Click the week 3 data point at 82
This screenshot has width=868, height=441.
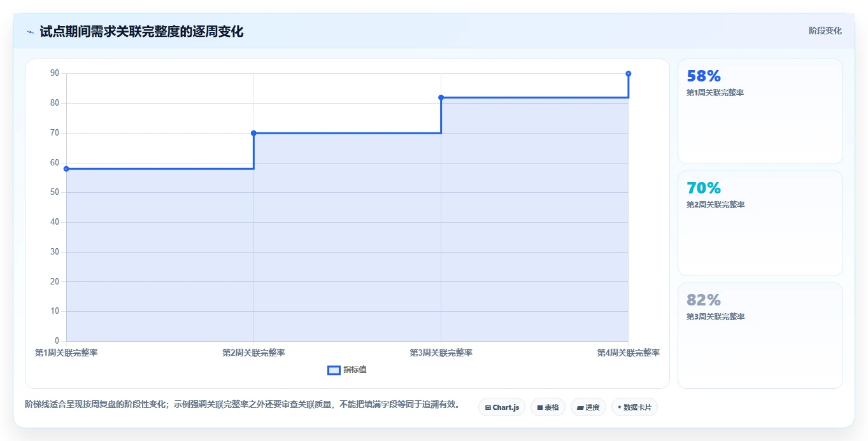point(441,97)
